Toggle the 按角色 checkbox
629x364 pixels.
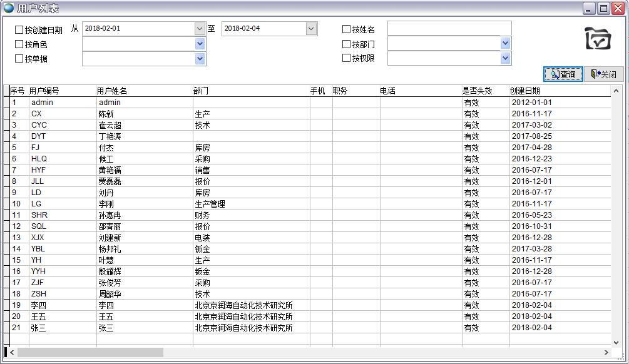[19, 44]
